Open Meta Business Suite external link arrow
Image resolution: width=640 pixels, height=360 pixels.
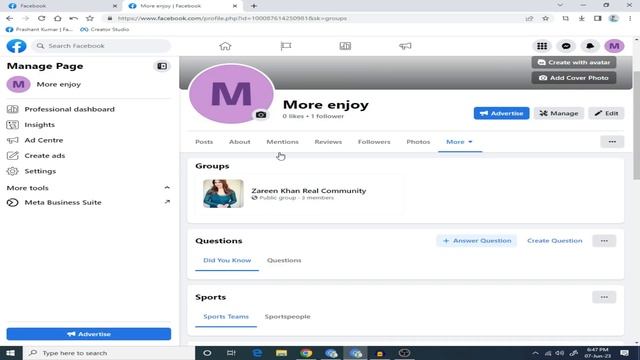(x=167, y=202)
